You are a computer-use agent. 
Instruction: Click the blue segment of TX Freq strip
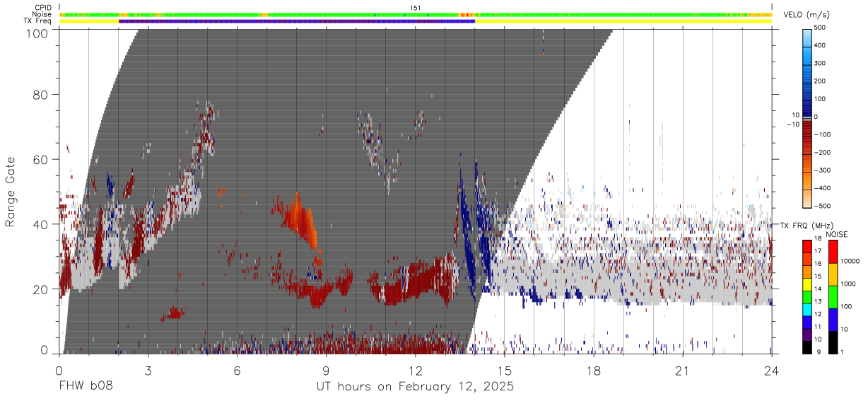pos(297,21)
